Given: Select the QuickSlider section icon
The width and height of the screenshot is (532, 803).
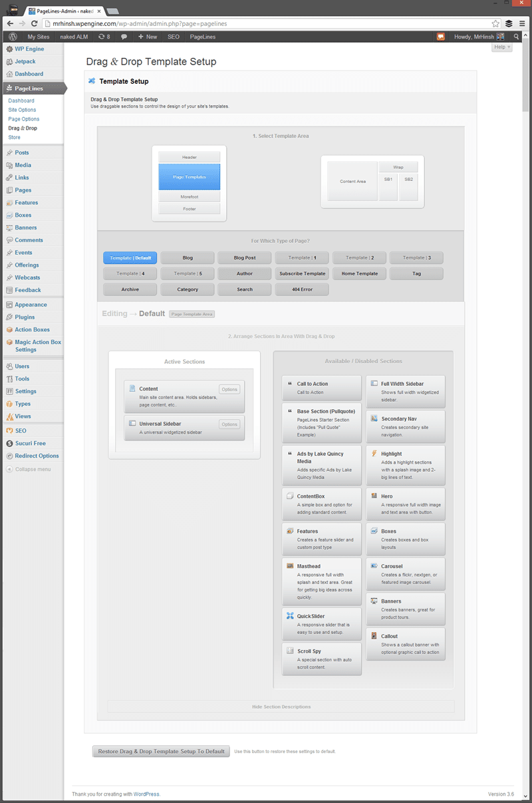Looking at the screenshot, I should tap(290, 616).
